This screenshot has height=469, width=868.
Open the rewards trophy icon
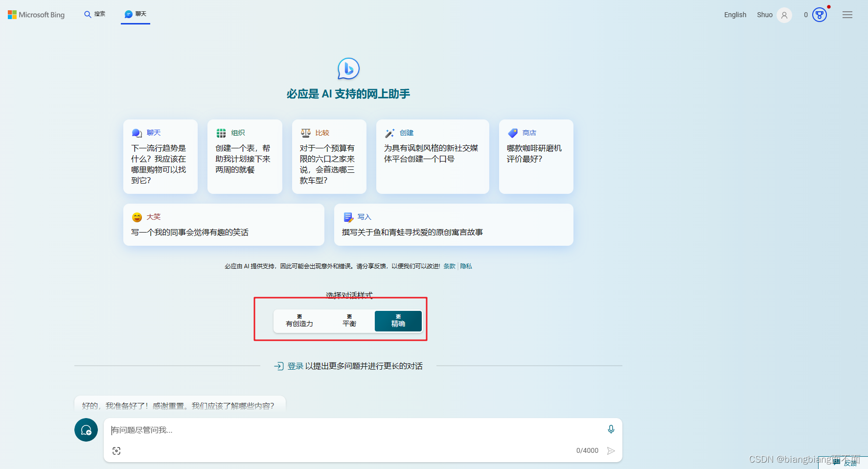[x=820, y=15]
